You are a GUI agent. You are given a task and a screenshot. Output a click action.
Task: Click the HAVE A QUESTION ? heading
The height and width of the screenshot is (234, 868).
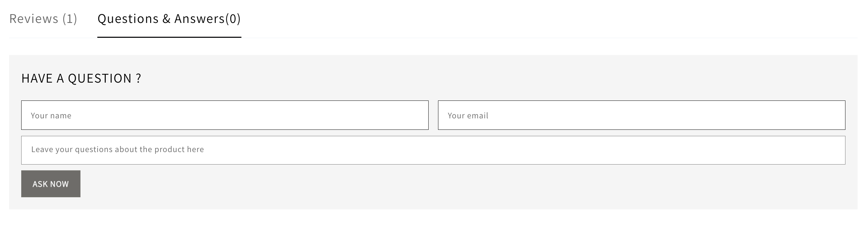pyautogui.click(x=81, y=78)
